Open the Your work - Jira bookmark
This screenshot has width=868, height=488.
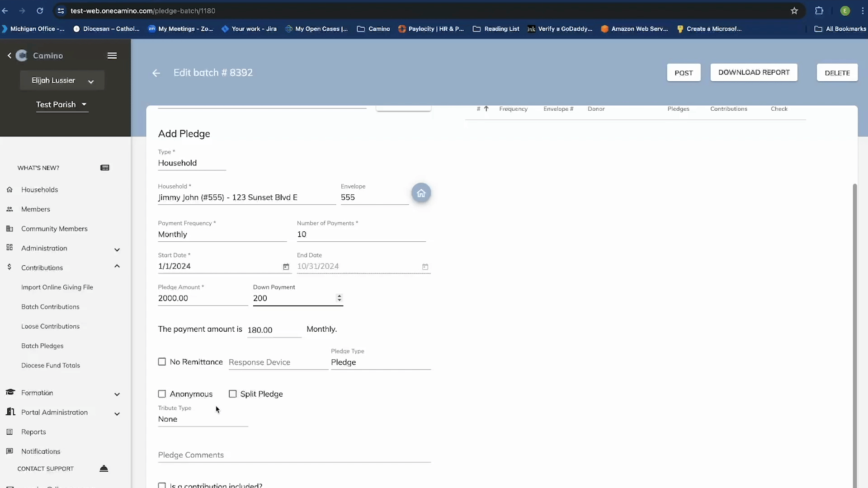pos(249,28)
